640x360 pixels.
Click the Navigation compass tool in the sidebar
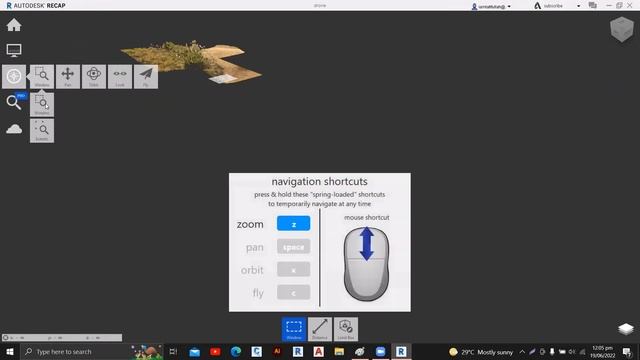click(14, 76)
